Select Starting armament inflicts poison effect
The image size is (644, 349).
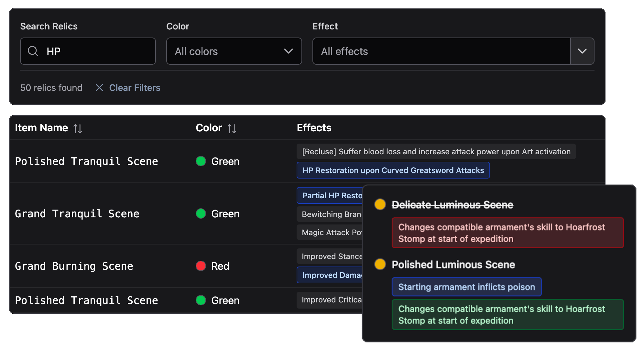[466, 287]
